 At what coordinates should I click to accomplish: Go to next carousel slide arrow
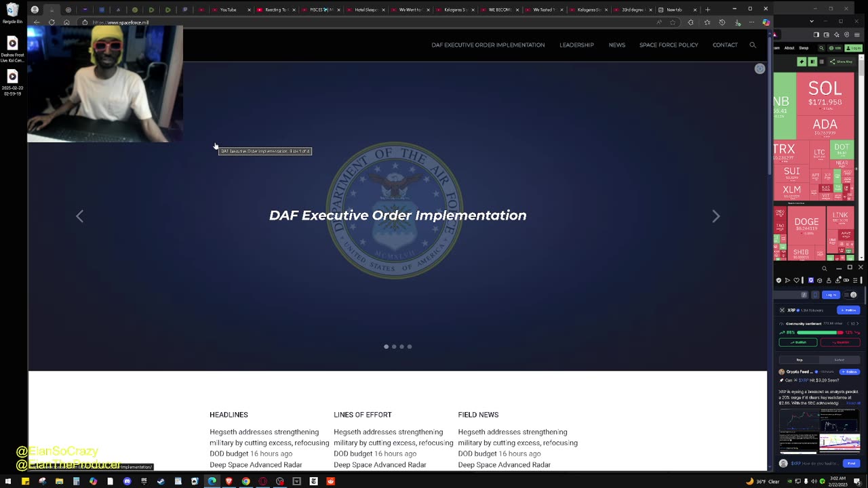(715, 216)
